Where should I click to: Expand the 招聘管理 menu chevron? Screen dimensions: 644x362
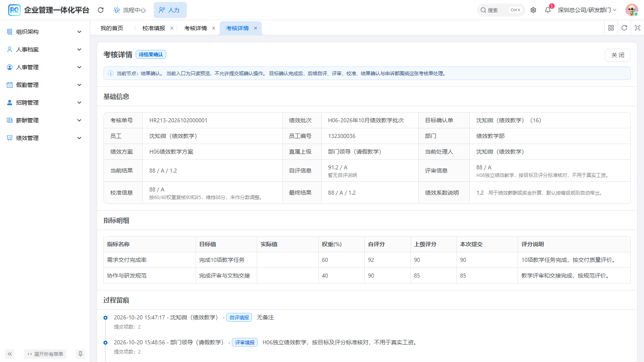[79, 103]
